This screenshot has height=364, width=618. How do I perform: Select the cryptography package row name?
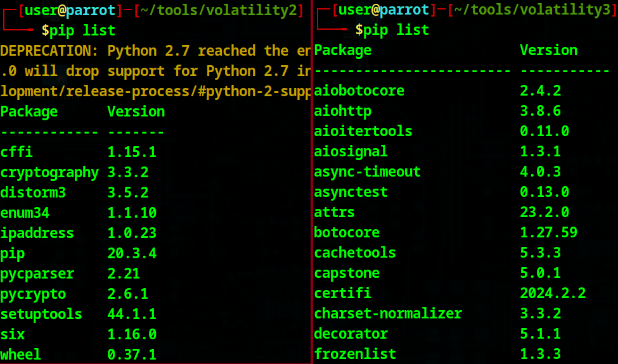pyautogui.click(x=49, y=173)
